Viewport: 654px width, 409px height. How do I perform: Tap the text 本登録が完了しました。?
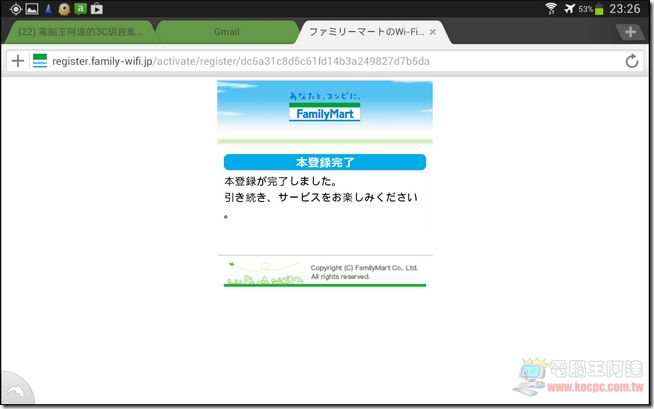(281, 181)
